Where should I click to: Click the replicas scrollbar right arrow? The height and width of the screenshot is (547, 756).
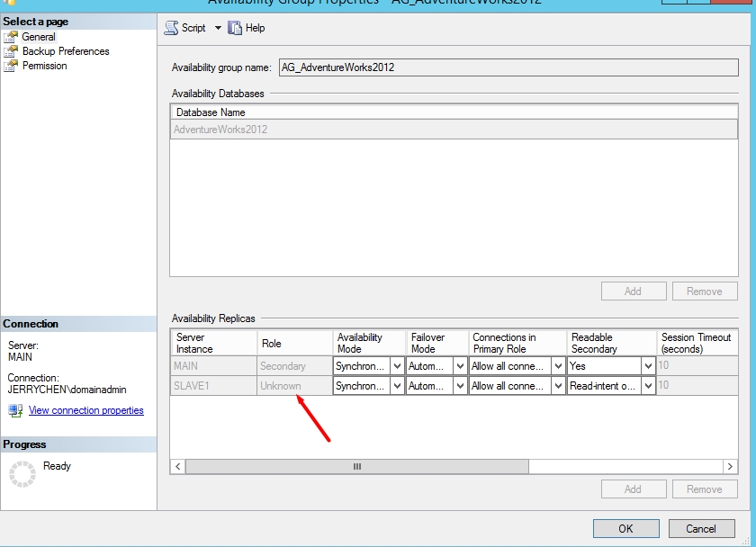[730, 467]
